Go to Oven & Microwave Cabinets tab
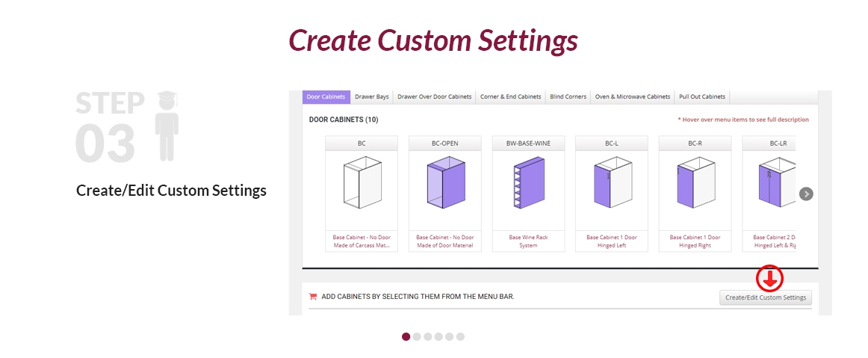This screenshot has height=358, width=868. (x=632, y=96)
